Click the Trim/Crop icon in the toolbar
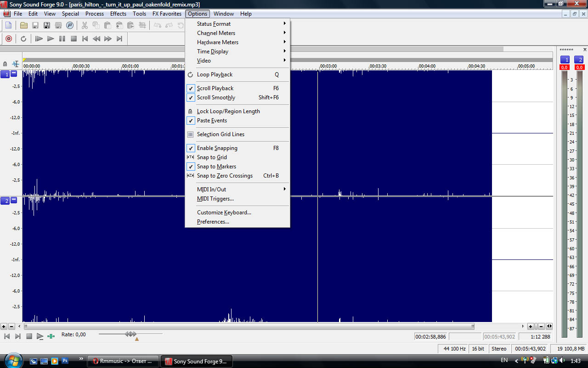 point(142,25)
